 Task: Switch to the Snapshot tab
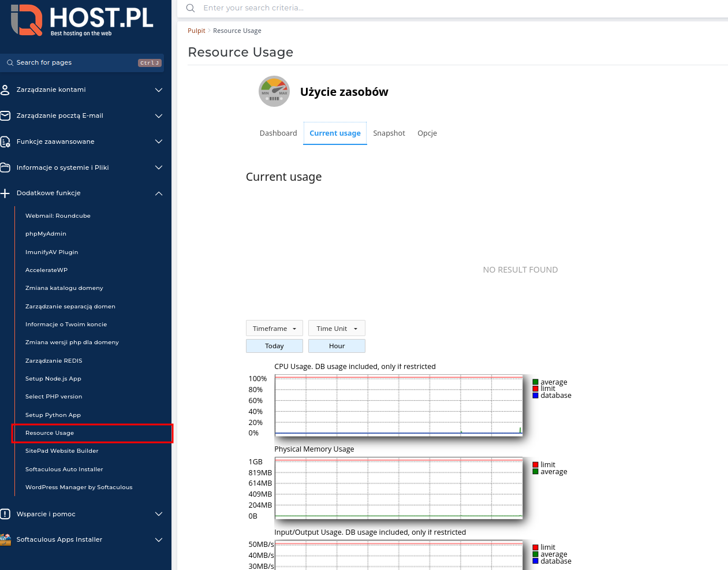point(389,133)
